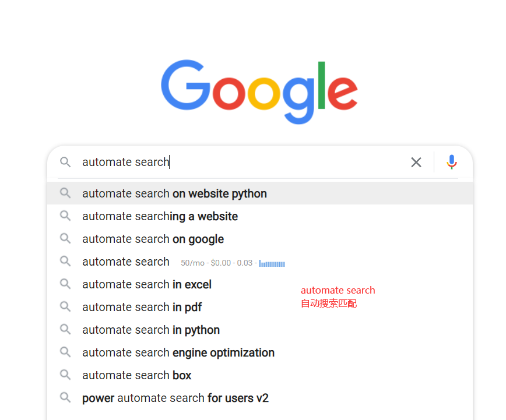The image size is (506, 420).
Task: Select suggestion 'automate search box'
Action: (136, 375)
